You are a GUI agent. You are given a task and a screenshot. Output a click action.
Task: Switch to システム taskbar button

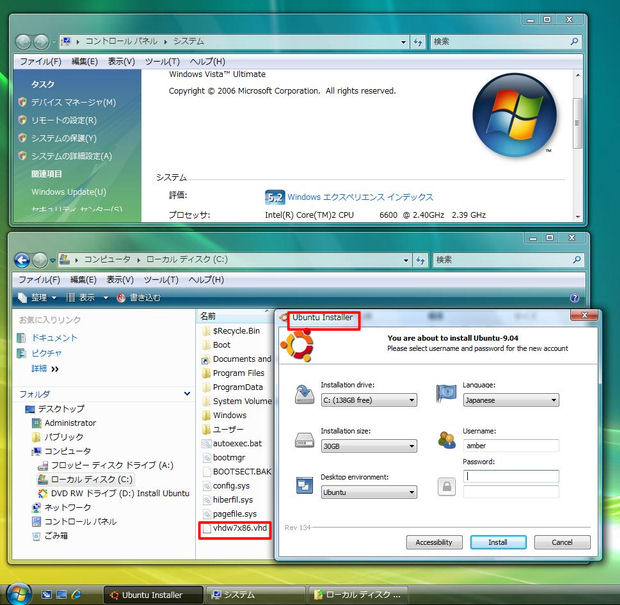pyautogui.click(x=256, y=595)
